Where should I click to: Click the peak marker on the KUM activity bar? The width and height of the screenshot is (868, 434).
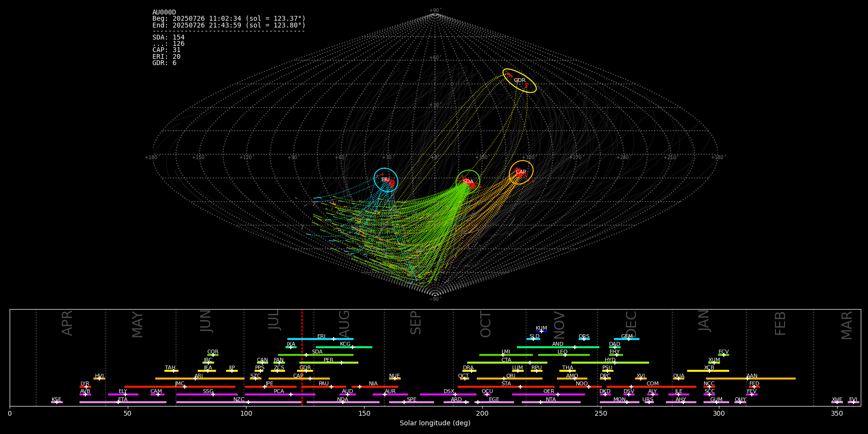[541, 331]
